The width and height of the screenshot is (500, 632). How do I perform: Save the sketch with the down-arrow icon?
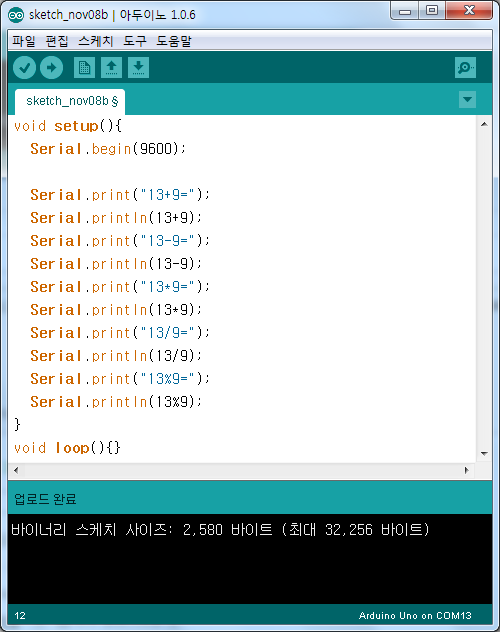coord(138,67)
